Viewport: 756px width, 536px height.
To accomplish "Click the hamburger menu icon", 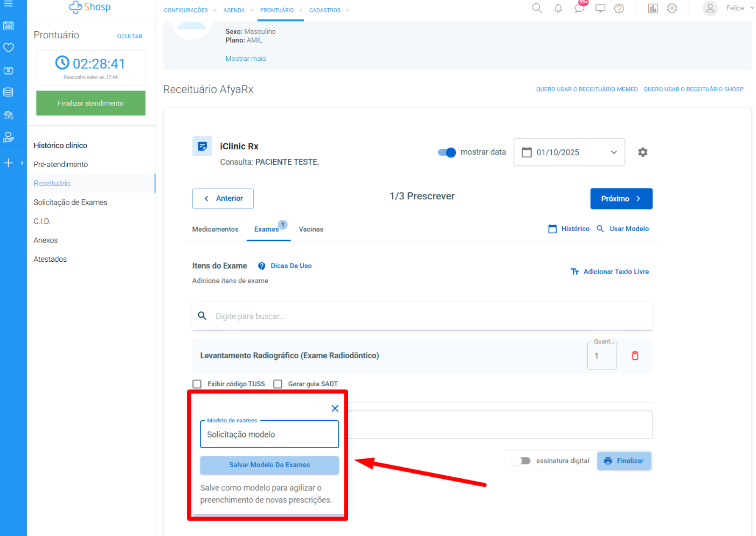I will pos(9,4).
